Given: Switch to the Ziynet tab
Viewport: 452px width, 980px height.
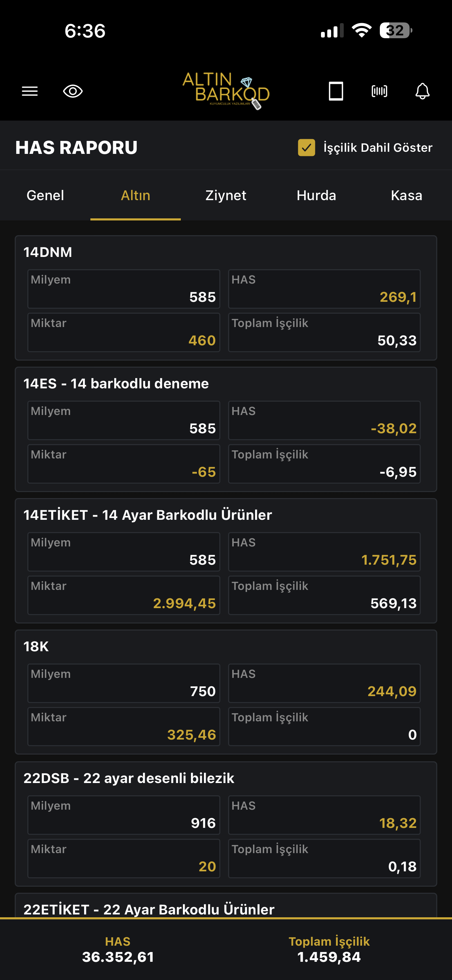Looking at the screenshot, I should point(226,196).
